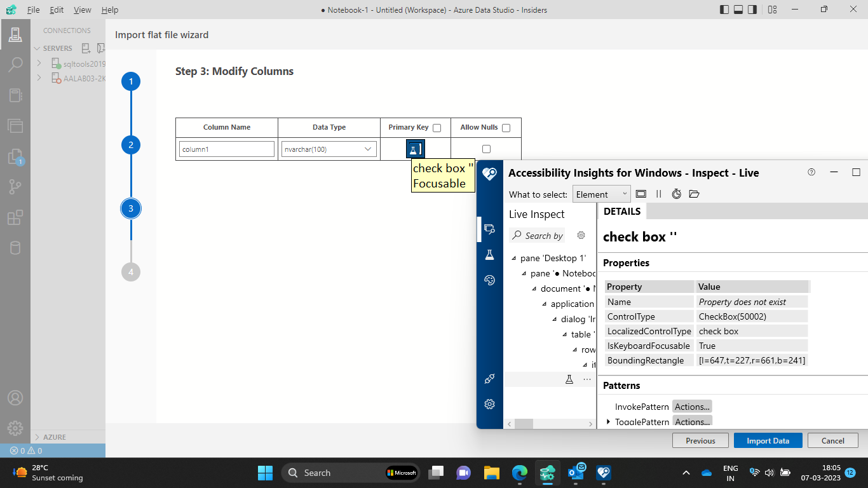The height and width of the screenshot is (488, 868).
Task: Open the Element selection dropdown
Action: click(x=601, y=194)
